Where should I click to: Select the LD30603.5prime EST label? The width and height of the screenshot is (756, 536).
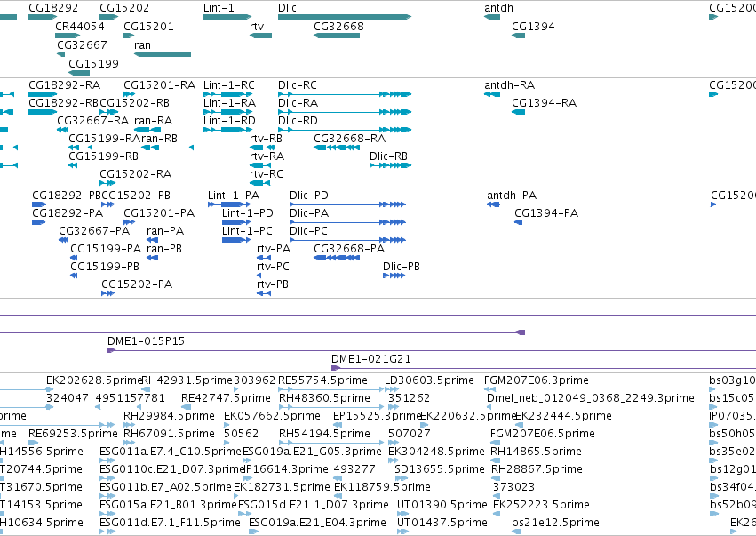(429, 380)
